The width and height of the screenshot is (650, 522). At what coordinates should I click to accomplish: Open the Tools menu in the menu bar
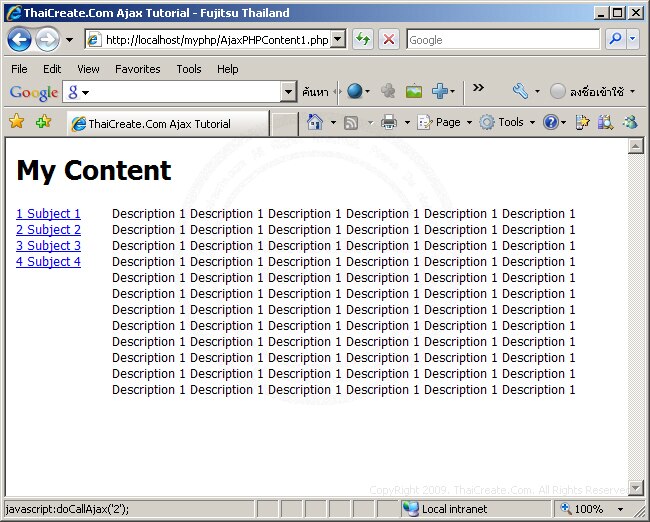click(189, 69)
